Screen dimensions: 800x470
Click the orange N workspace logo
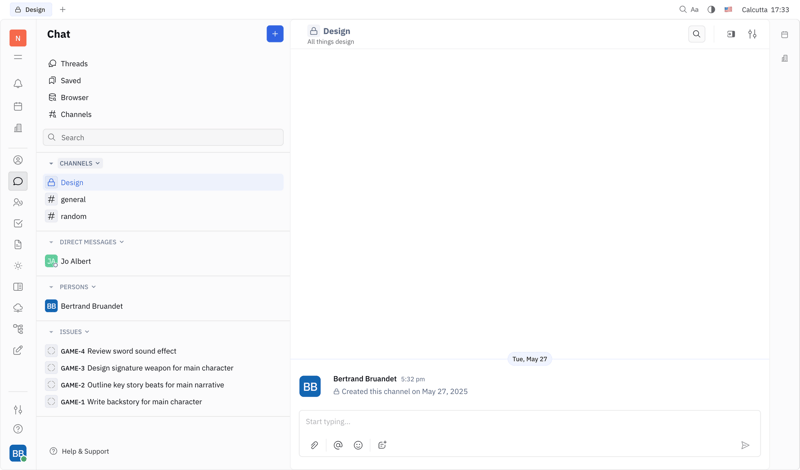[18, 38]
